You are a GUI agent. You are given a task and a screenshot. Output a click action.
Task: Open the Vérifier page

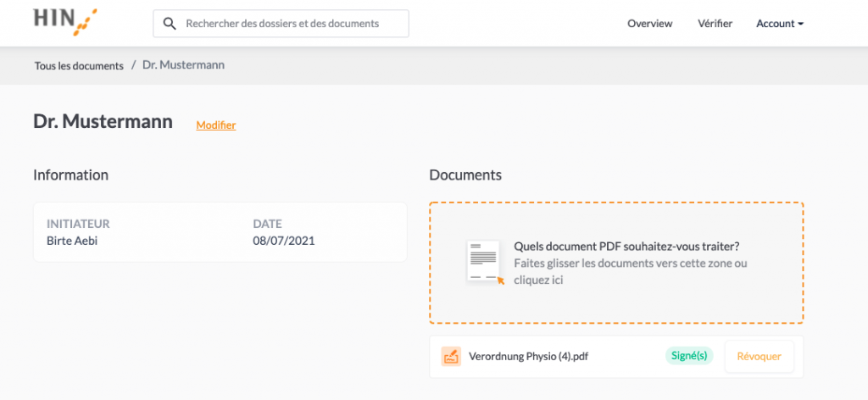[x=715, y=24]
